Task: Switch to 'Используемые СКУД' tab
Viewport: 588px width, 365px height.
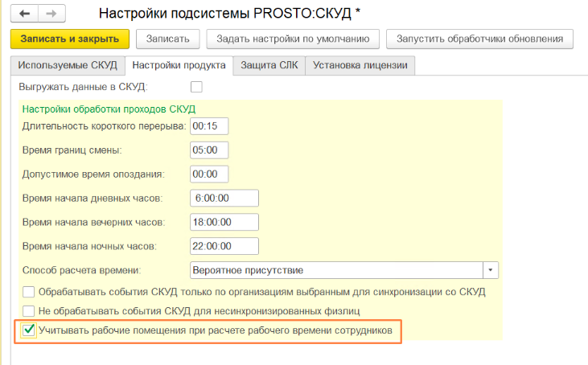Action: (x=68, y=65)
